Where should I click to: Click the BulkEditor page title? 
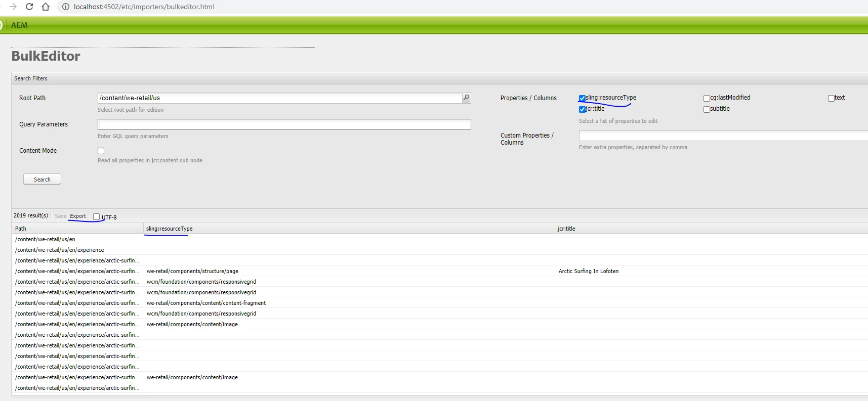[46, 56]
